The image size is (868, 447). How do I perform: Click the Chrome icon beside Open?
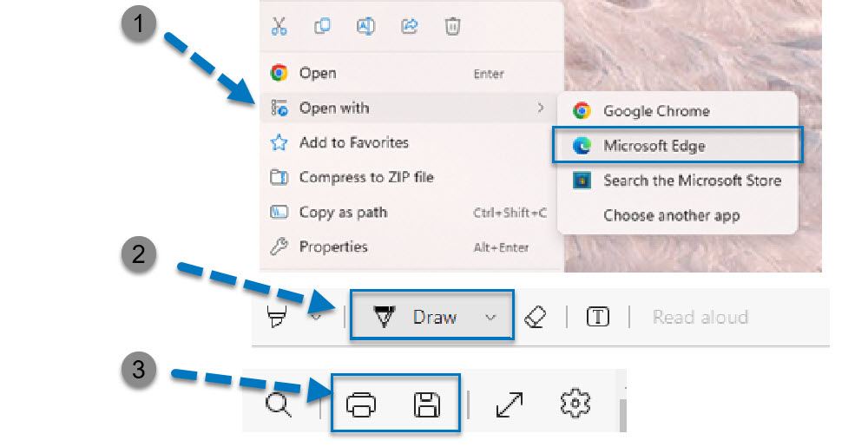279,73
